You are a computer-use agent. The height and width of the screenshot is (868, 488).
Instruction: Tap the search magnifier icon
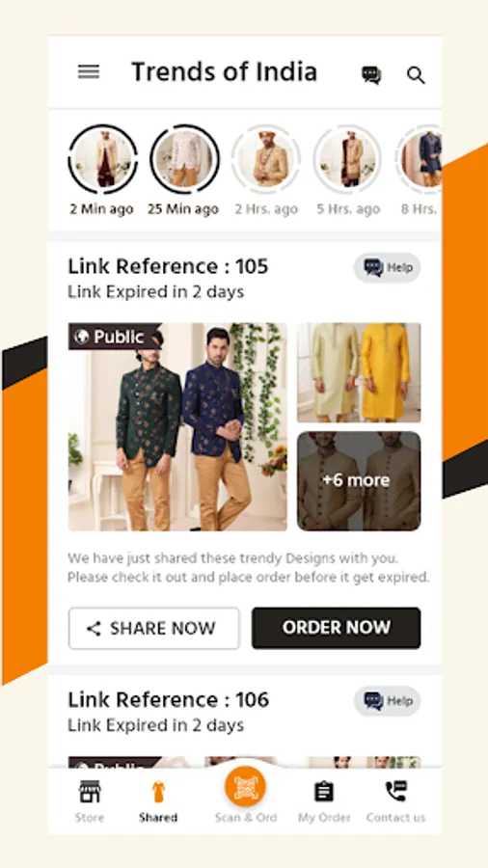click(416, 74)
